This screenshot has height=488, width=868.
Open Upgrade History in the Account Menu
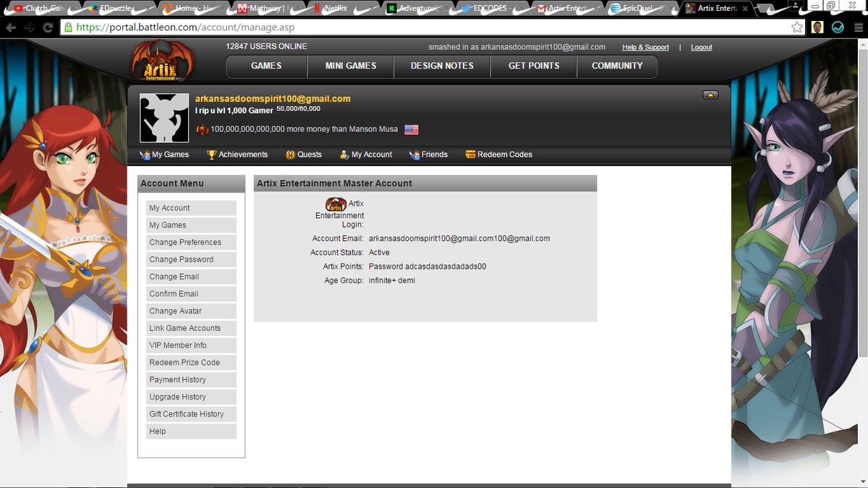point(191,397)
